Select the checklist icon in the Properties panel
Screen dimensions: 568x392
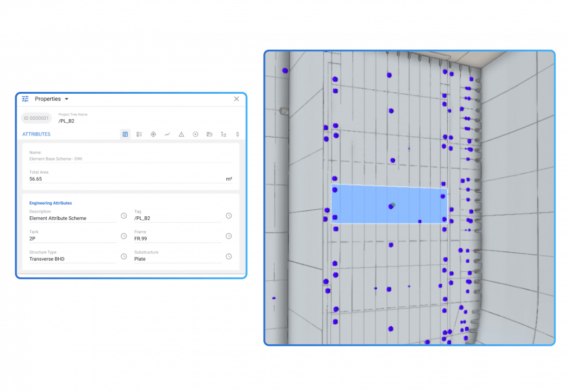point(139,134)
